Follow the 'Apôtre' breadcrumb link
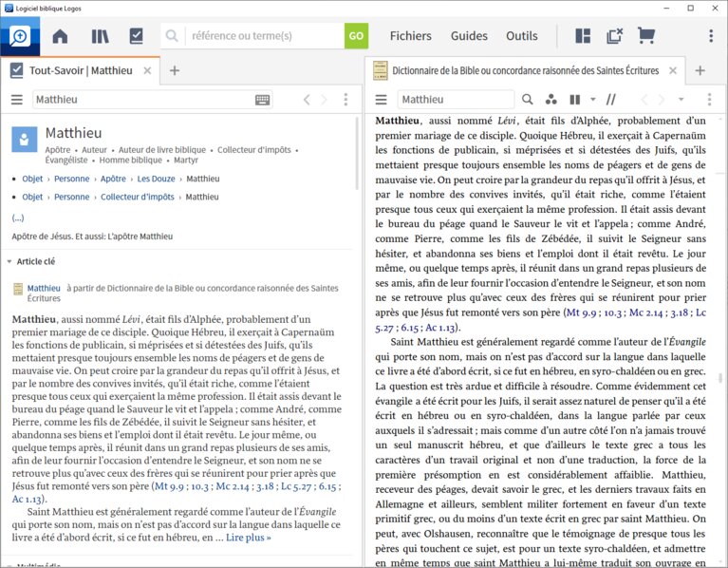728x568 pixels. pyautogui.click(x=113, y=179)
